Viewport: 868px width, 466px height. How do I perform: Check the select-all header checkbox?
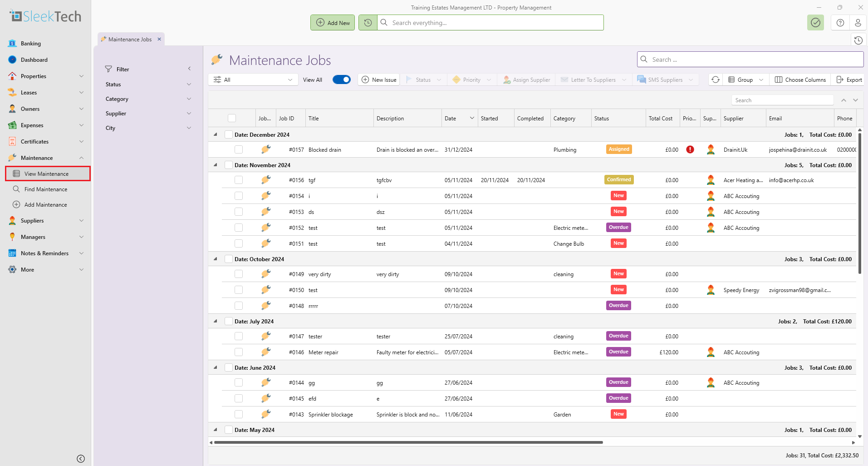click(x=232, y=118)
